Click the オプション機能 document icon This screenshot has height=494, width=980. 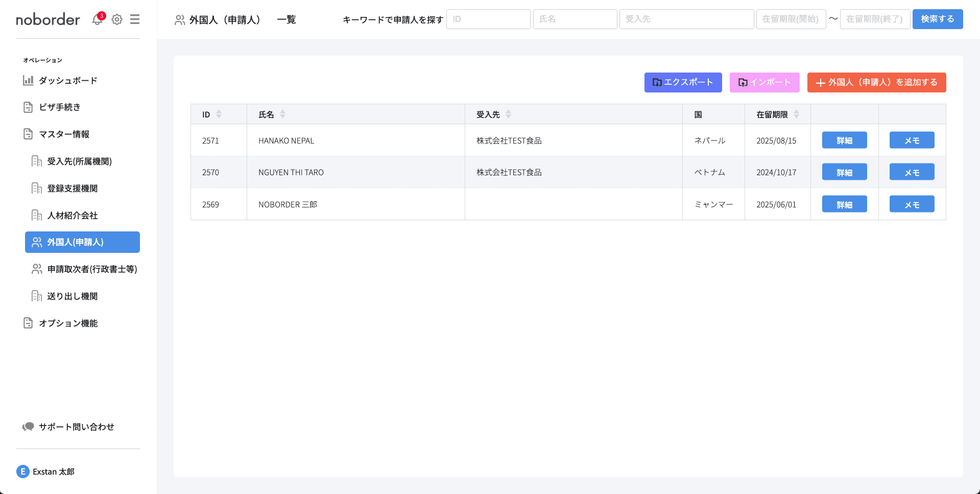coord(28,323)
